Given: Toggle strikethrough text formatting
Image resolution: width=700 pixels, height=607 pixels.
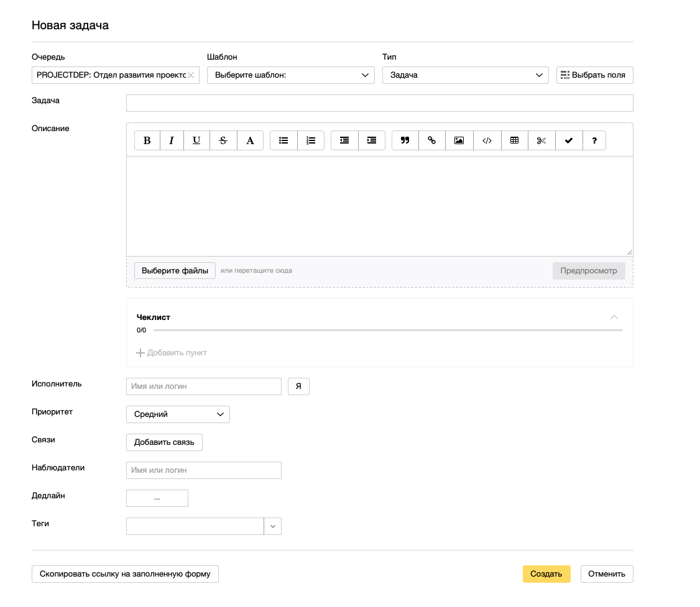Looking at the screenshot, I should [x=223, y=140].
